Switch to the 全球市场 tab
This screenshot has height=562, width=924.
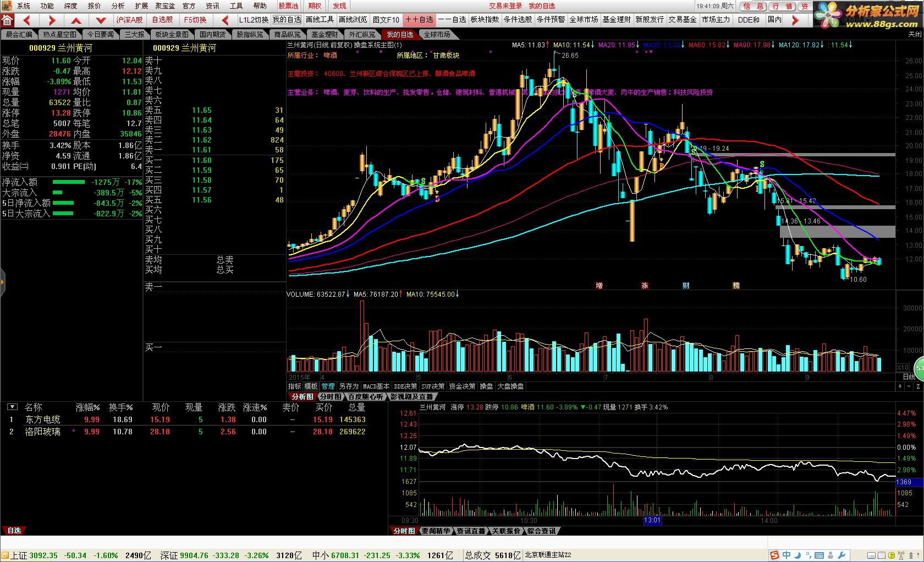pos(437,34)
